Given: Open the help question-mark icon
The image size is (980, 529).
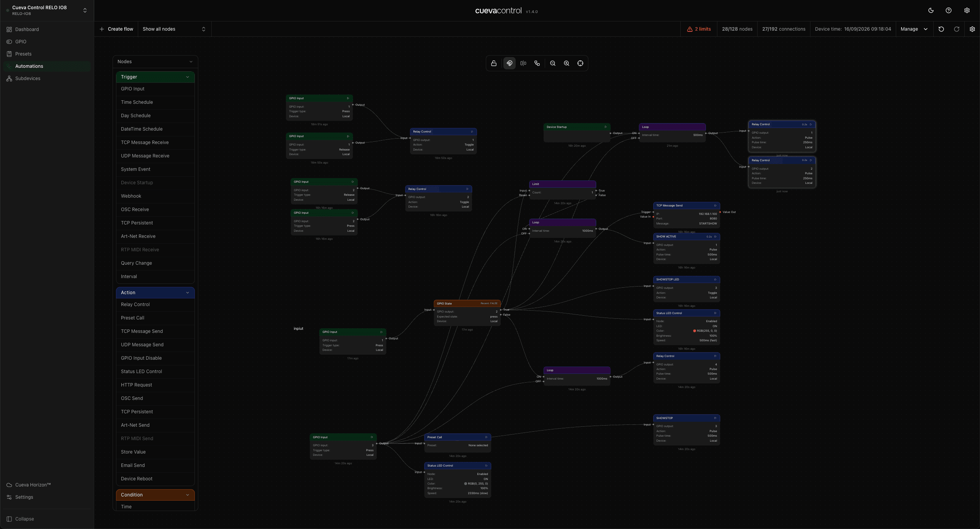Looking at the screenshot, I should [949, 11].
